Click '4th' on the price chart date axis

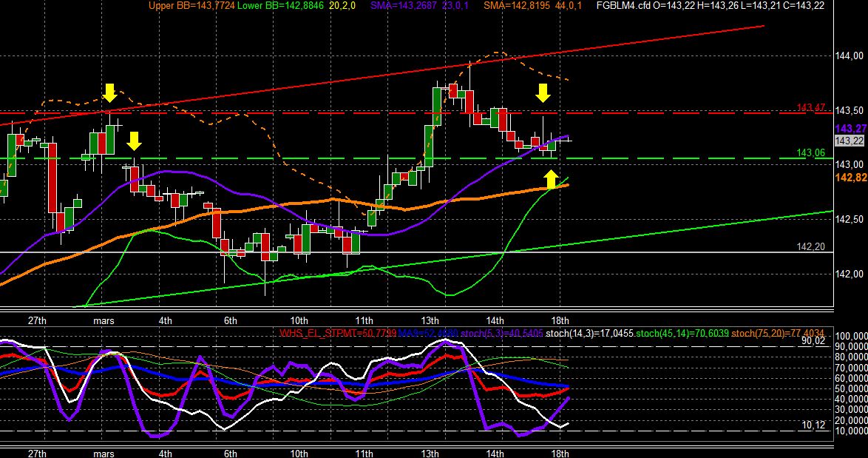pos(165,320)
